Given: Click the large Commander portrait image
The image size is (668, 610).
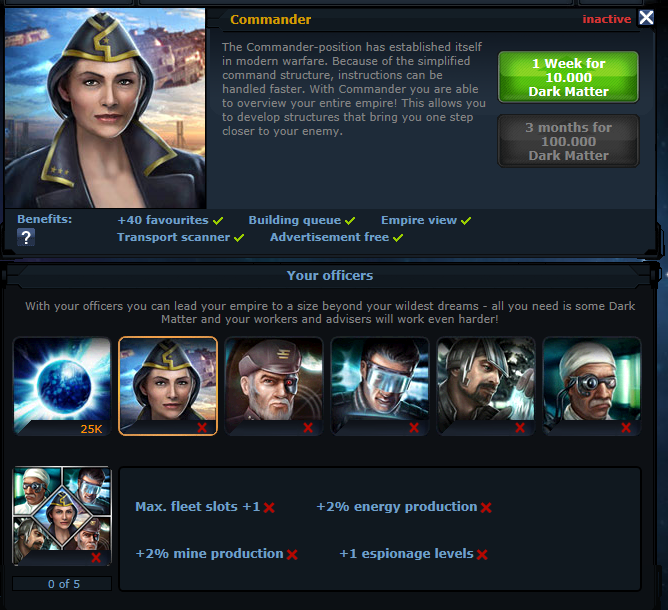Looking at the screenshot, I should click(105, 108).
